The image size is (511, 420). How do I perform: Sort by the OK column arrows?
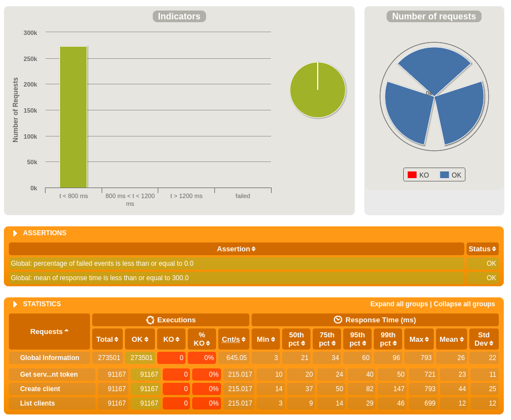[146, 340]
